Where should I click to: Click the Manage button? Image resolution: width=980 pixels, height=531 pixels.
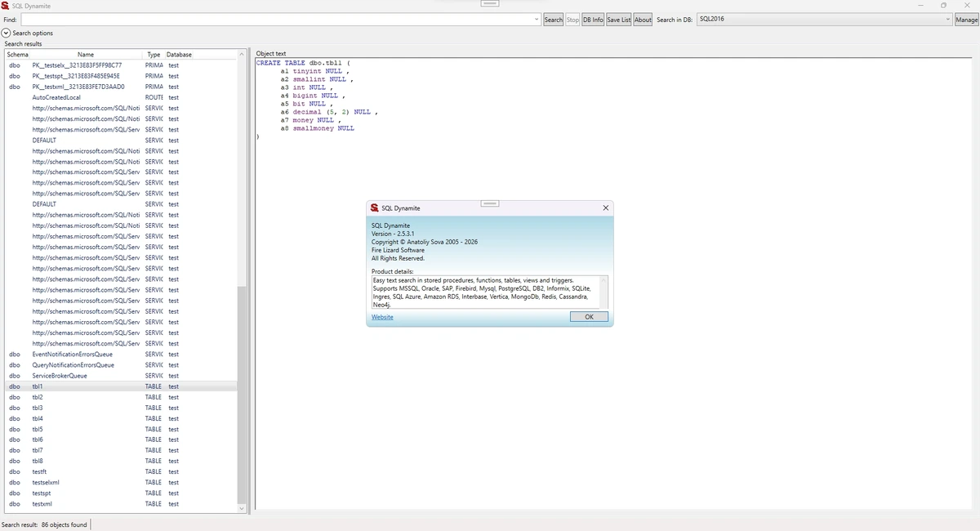(x=966, y=20)
